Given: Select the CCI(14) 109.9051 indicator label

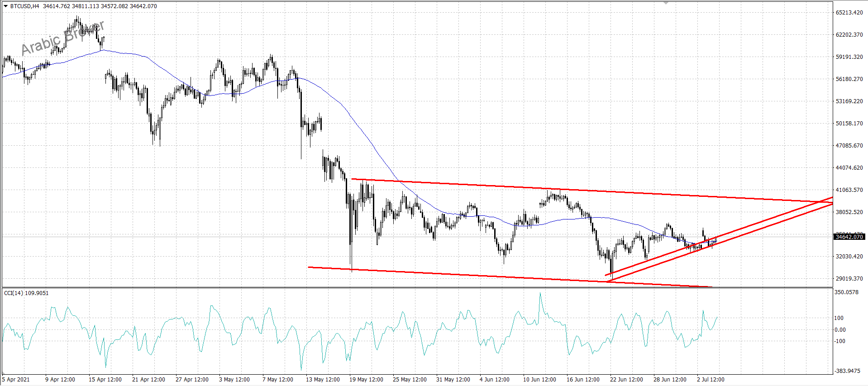Looking at the screenshot, I should pos(26,293).
